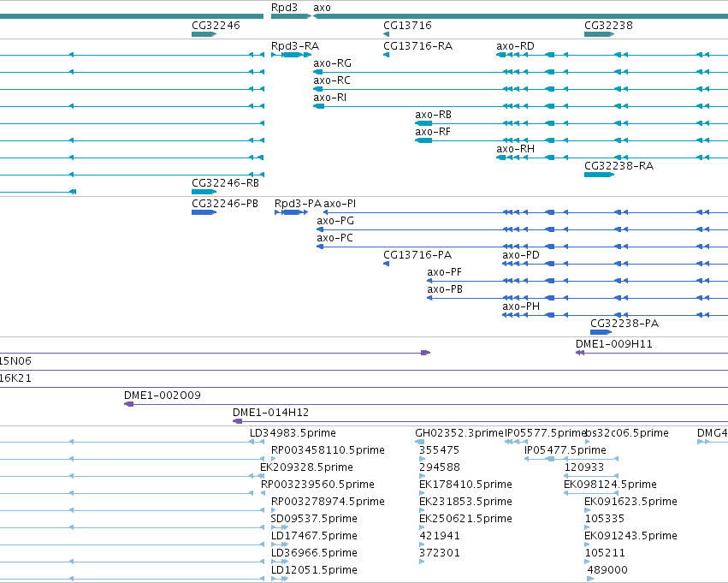
Task: Select the DME1-014H12 clone label
Action: 270,413
